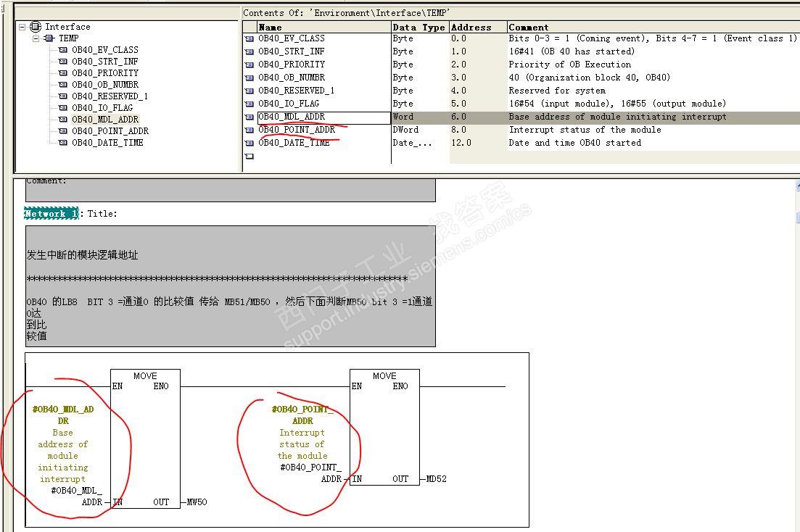Click icon beside OB40_POINT_ADDR in tree
Image resolution: width=800 pixels, height=532 pixels.
[63, 131]
